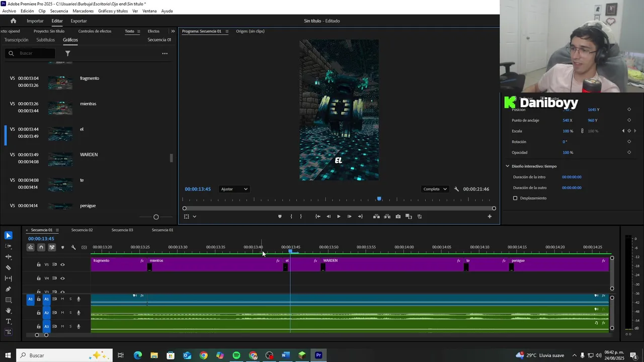Toggle insert sequences as nests button
The height and width of the screenshot is (362, 644).
coord(31,247)
